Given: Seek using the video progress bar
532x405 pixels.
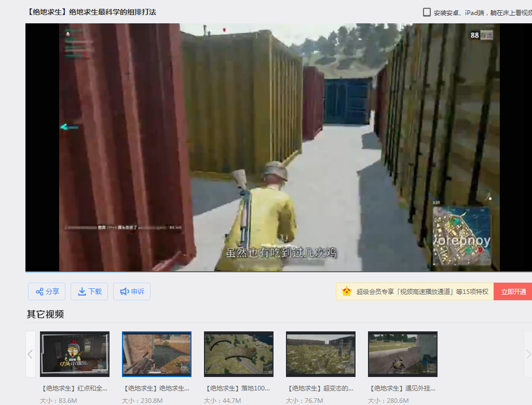Looking at the screenshot, I should (x=208, y=271).
